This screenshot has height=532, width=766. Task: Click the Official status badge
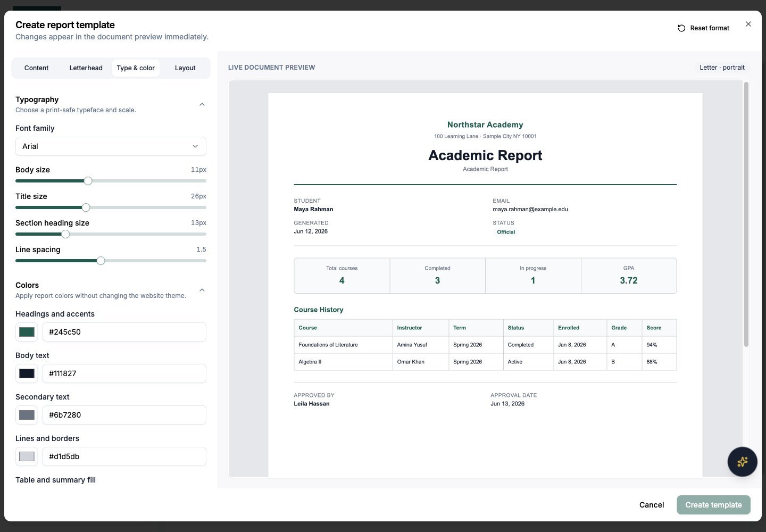click(506, 232)
